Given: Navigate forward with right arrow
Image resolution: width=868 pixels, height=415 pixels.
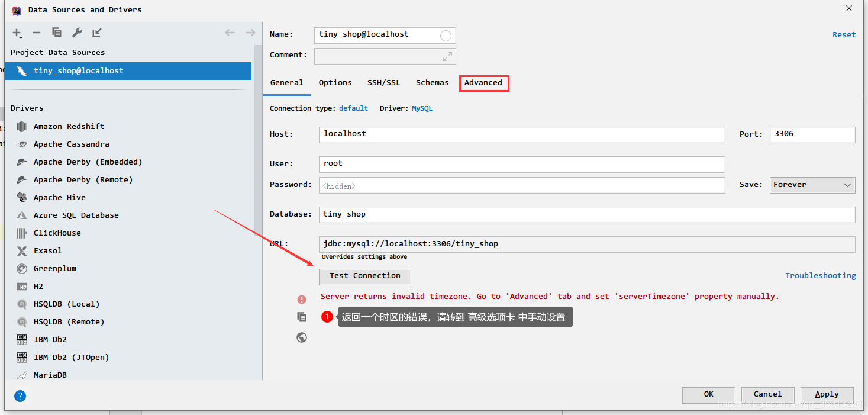Looking at the screenshot, I should tap(250, 33).
